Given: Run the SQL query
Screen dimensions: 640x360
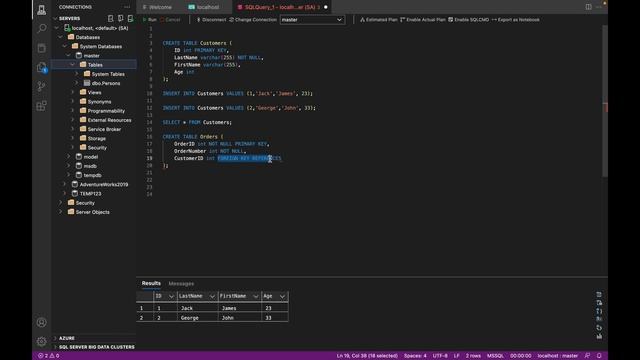Looking at the screenshot, I should tap(149, 20).
